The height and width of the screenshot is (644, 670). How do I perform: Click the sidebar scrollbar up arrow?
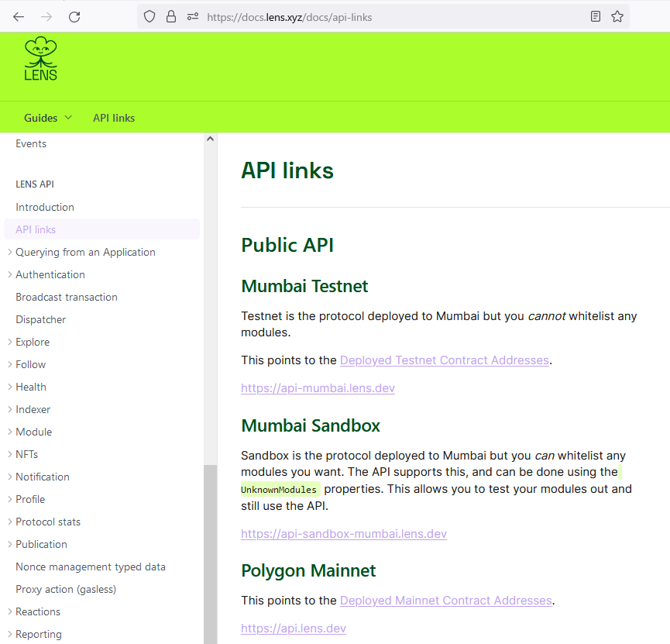click(210, 139)
